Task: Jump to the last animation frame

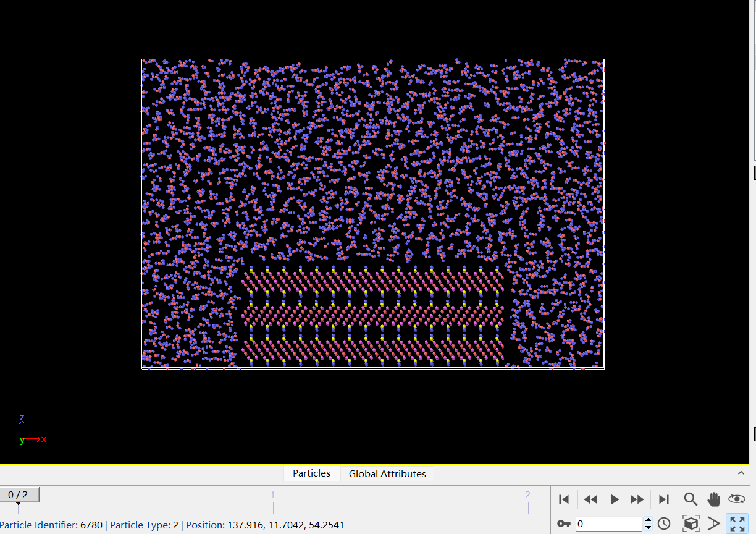Action: click(664, 499)
